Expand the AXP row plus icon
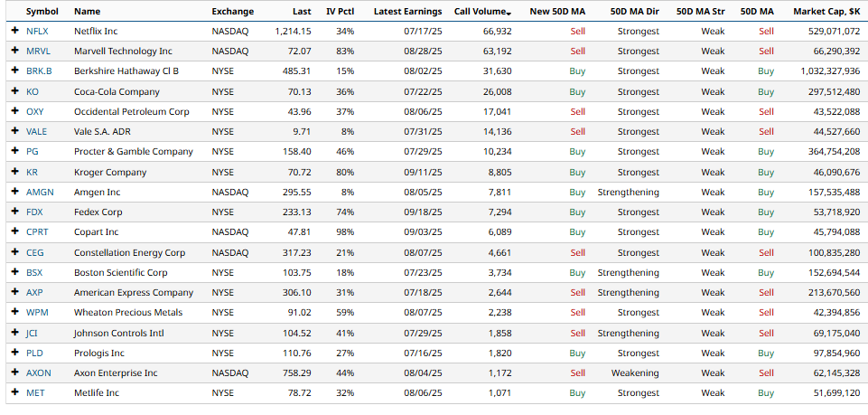The width and height of the screenshot is (868, 415). tap(15, 292)
